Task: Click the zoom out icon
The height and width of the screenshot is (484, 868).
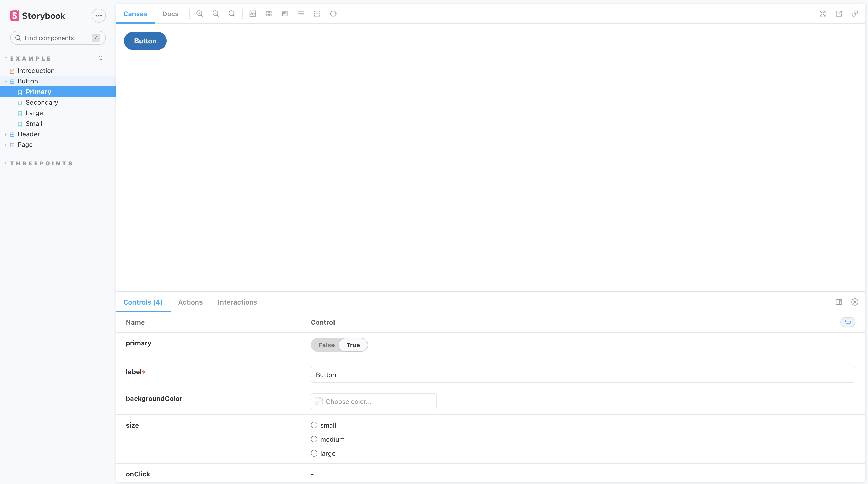Action: [x=216, y=14]
